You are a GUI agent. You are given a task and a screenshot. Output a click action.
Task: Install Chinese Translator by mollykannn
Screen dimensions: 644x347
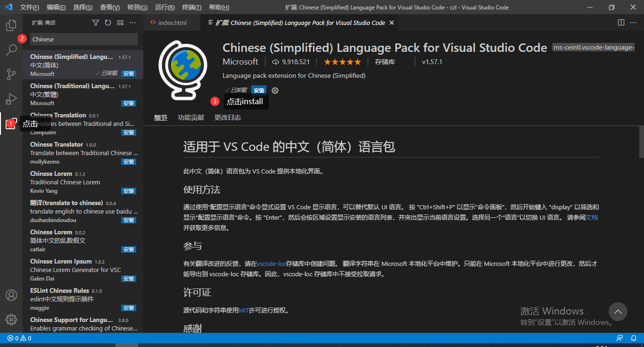point(129,162)
